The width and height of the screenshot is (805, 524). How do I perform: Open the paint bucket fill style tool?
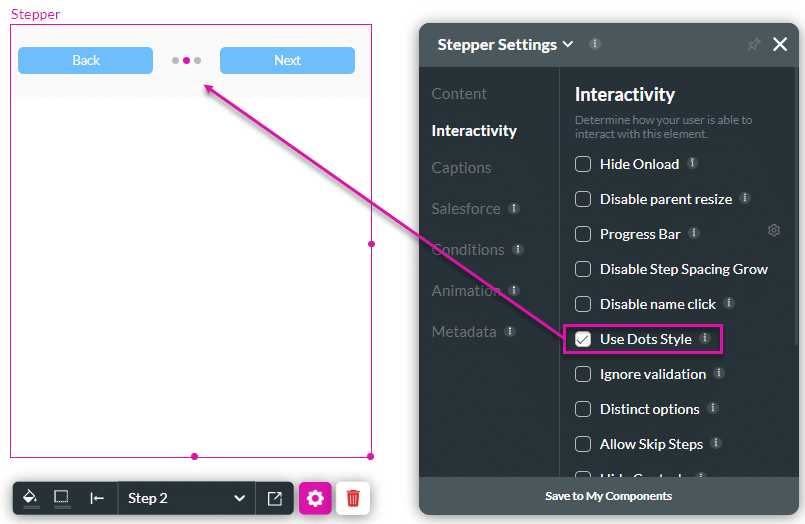point(31,498)
